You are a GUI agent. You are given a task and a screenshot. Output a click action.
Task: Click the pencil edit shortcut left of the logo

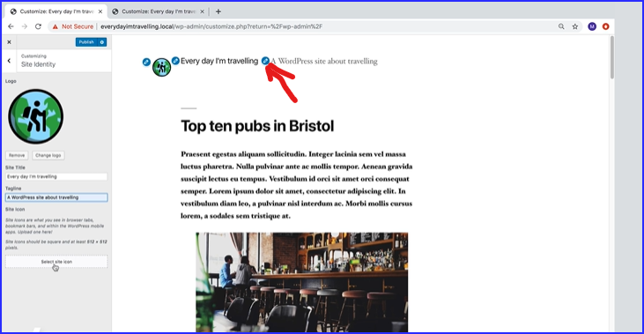(146, 62)
